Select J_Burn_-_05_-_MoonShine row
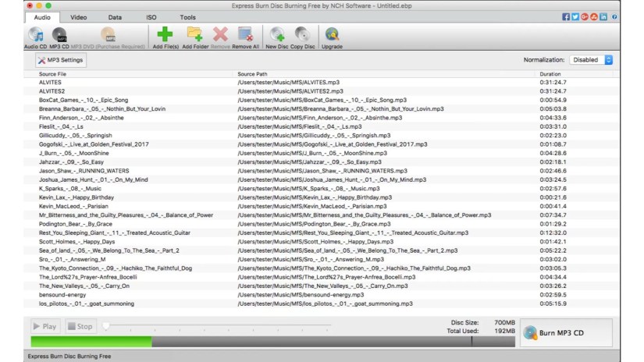Screen dimensions: 644x362 pyautogui.click(x=322, y=153)
